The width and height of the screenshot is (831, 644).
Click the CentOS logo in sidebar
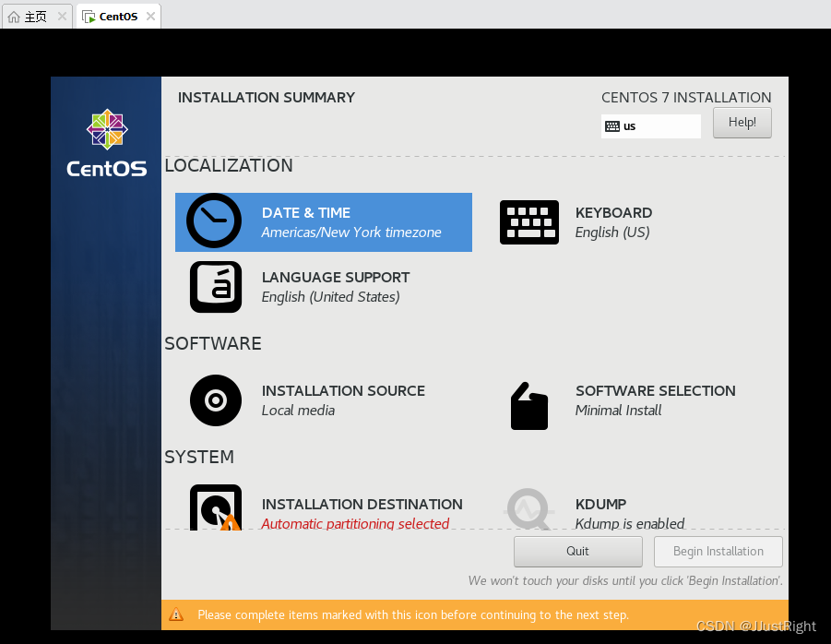click(107, 144)
